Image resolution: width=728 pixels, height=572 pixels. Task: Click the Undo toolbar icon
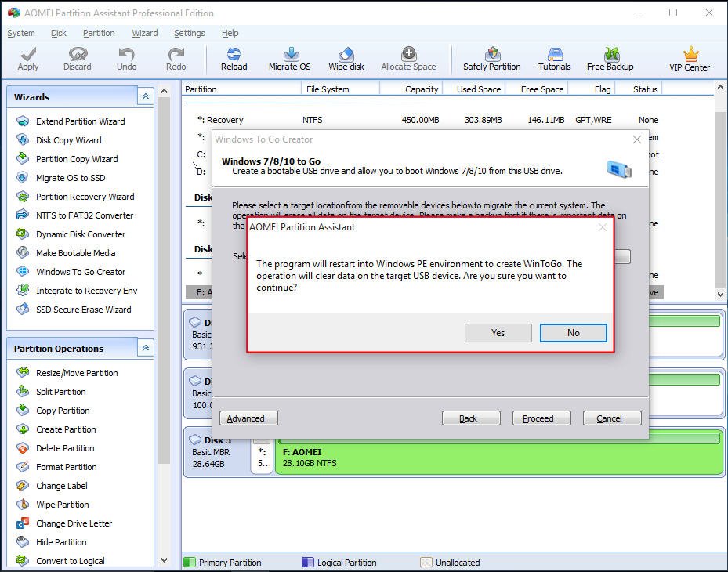[126, 59]
